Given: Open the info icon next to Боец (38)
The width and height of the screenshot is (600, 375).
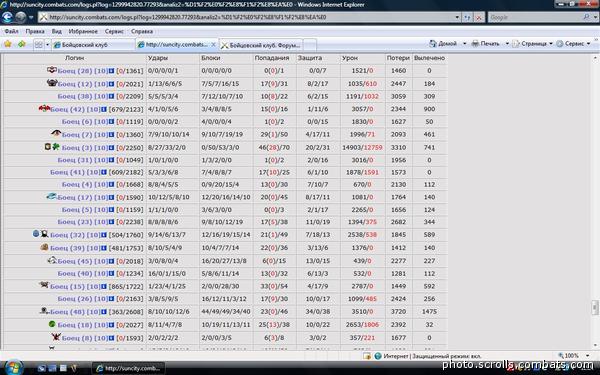Looking at the screenshot, I should (111, 96).
